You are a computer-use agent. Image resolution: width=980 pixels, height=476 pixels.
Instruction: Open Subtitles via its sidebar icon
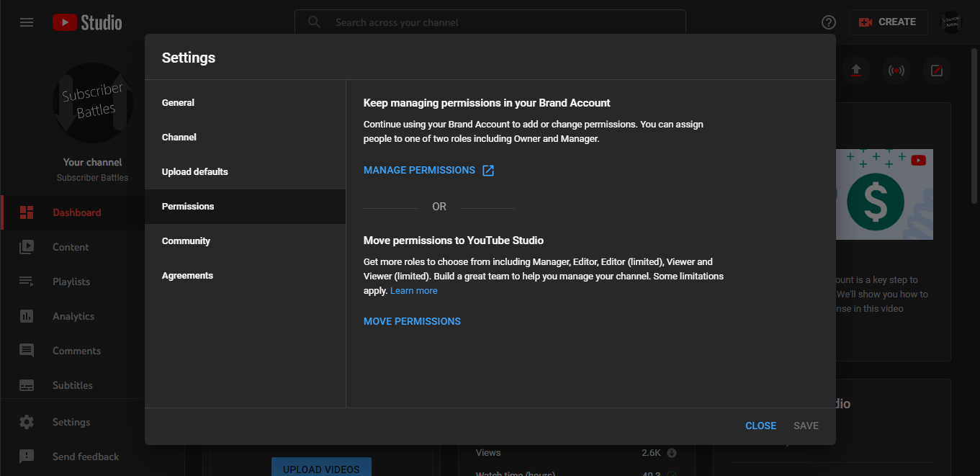click(27, 385)
